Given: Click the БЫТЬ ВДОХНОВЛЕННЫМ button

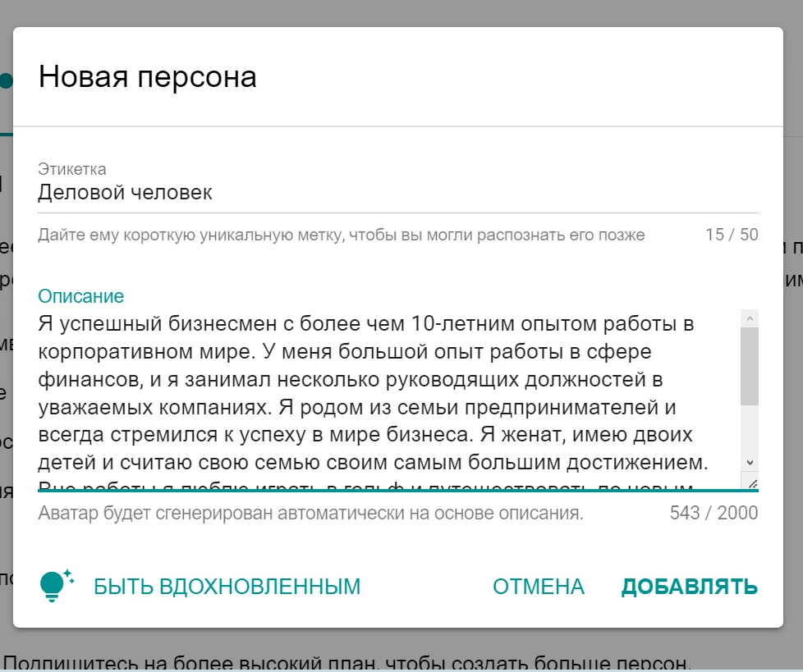Looking at the screenshot, I should click(227, 587).
